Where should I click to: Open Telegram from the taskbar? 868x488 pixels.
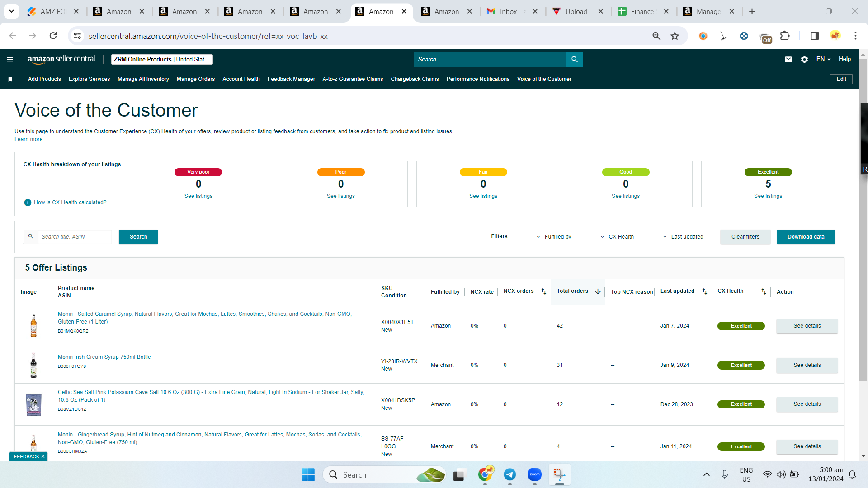(x=510, y=474)
